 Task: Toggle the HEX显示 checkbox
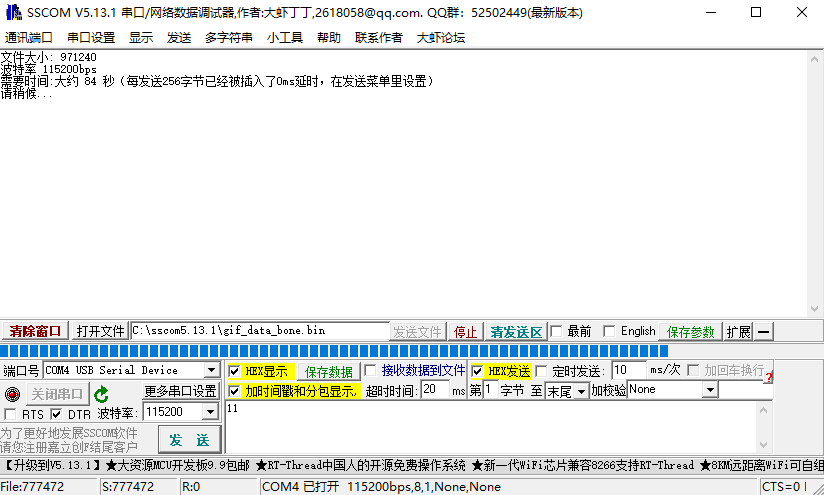click(x=234, y=372)
